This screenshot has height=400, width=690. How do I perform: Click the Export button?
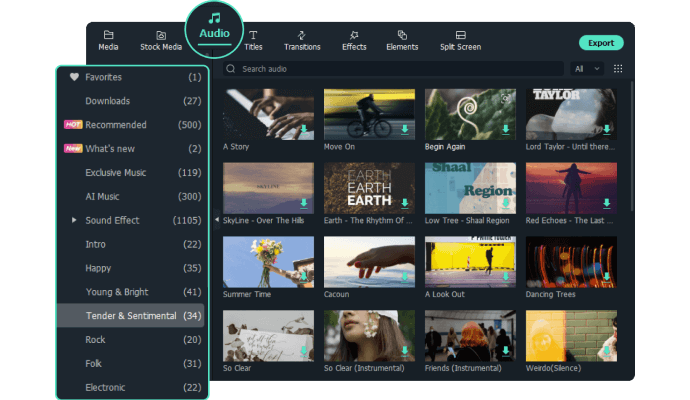600,43
